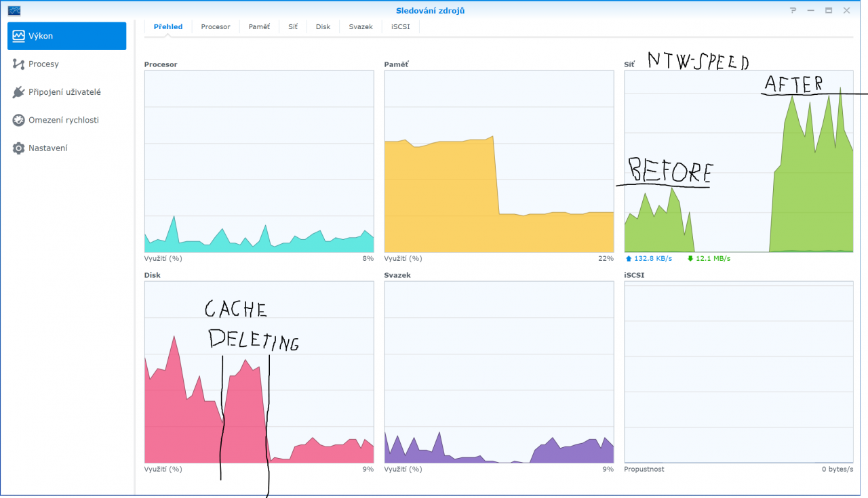Open Připojení uživatelé using its plug icon
Image resolution: width=868 pixels, height=498 pixels.
click(20, 91)
